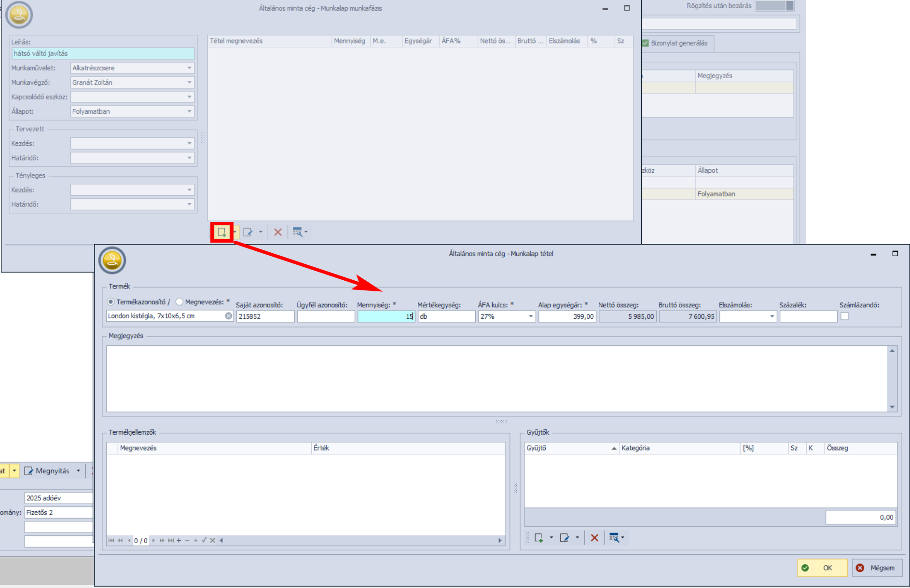Image resolution: width=910 pixels, height=588 pixels.
Task: Clear the London kistégla product field
Action: pos(229,316)
